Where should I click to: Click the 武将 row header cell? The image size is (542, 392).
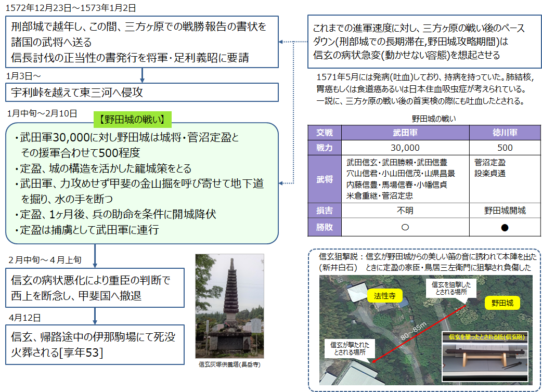[325, 179]
